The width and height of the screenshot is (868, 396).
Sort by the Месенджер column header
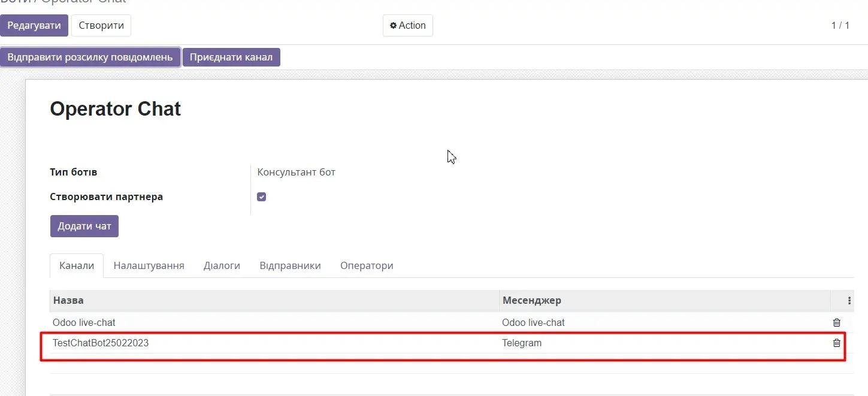665,301
